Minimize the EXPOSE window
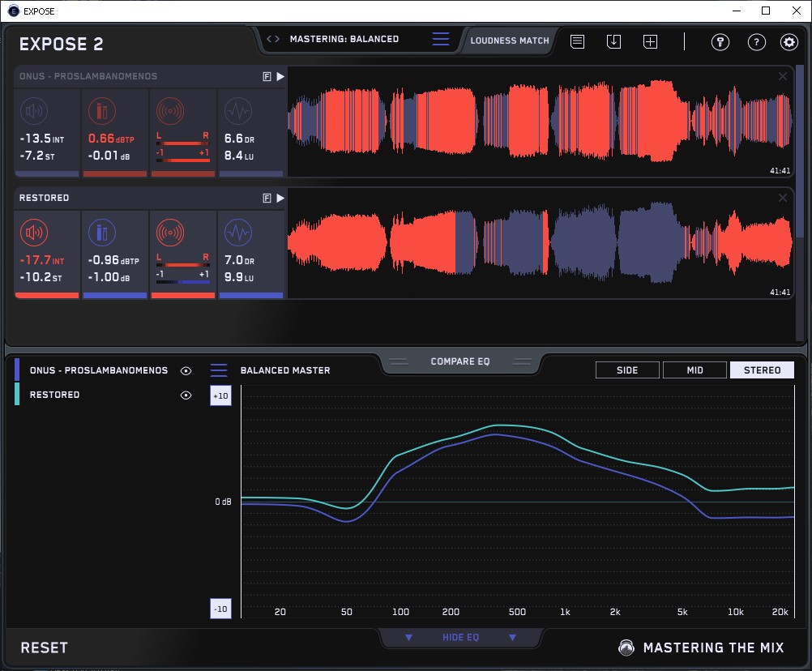This screenshot has width=812, height=671. [x=737, y=11]
